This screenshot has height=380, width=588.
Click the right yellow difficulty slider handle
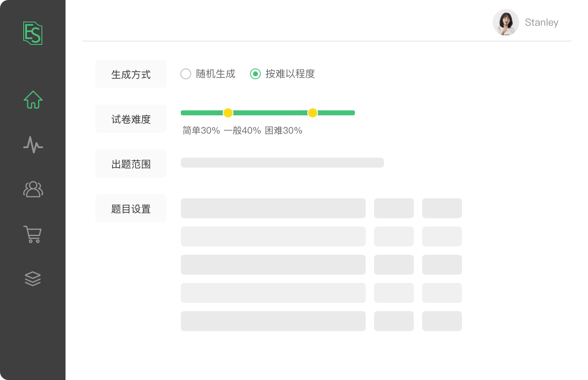(313, 113)
